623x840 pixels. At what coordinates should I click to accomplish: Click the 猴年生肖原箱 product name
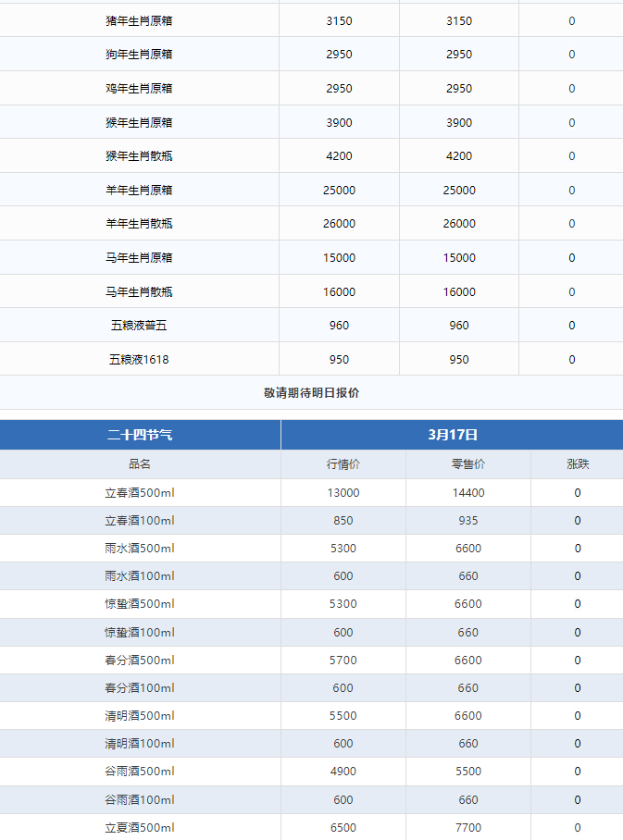pyautogui.click(x=139, y=123)
